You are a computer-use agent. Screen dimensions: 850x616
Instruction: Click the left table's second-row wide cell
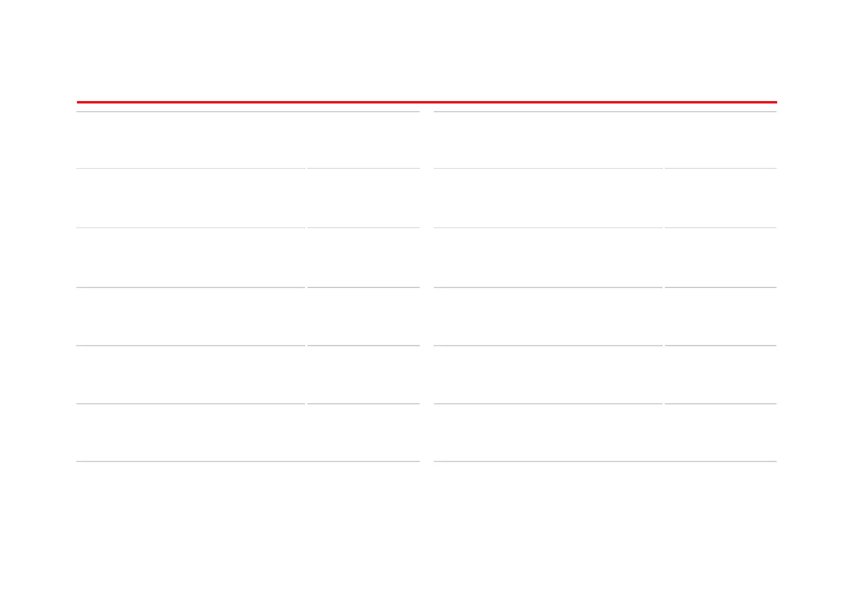click(191, 198)
